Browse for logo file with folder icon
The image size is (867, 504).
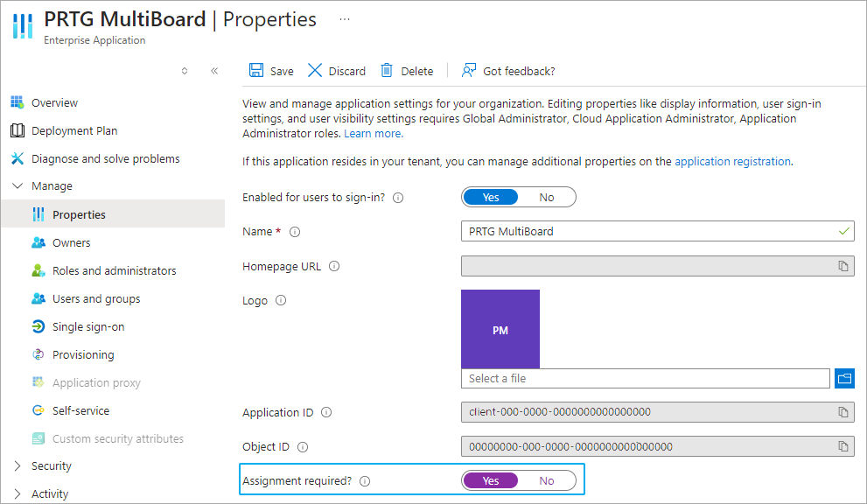click(844, 378)
